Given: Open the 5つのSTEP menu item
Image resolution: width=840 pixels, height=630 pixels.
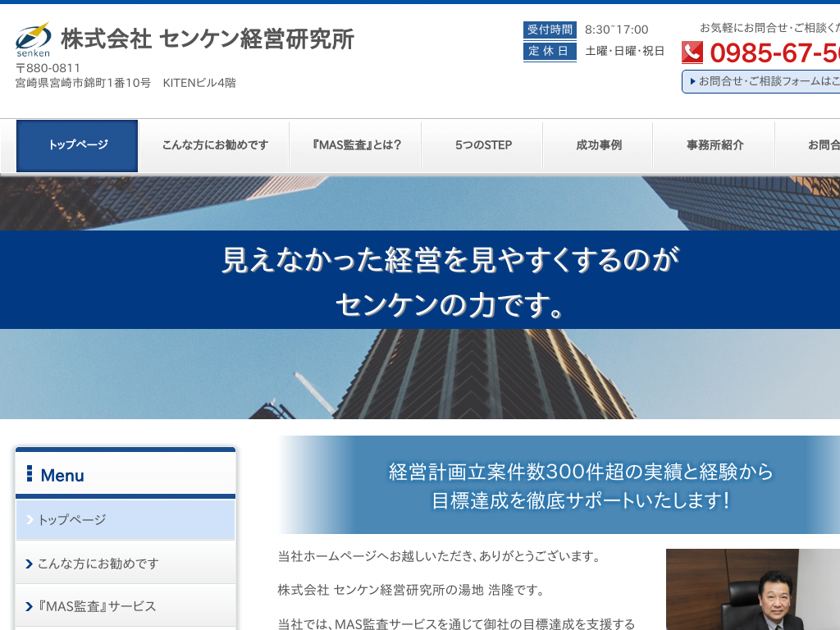Looking at the screenshot, I should (482, 145).
